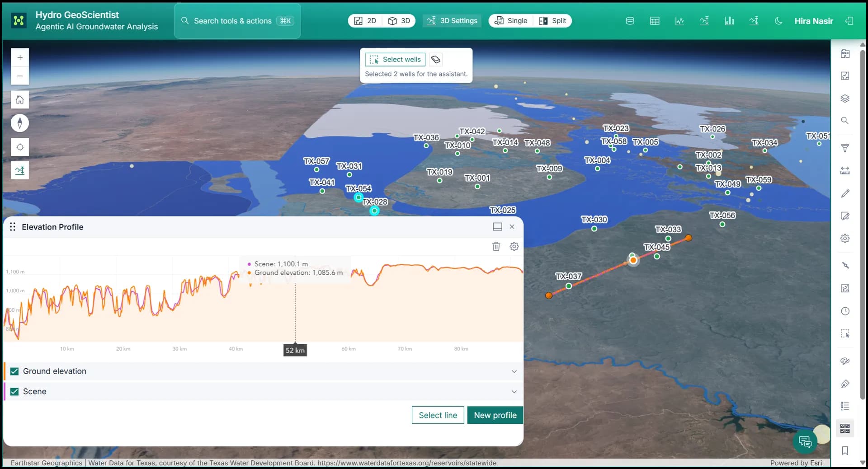Switch to 3D view
This screenshot has width=868, height=469.
[x=399, y=21]
